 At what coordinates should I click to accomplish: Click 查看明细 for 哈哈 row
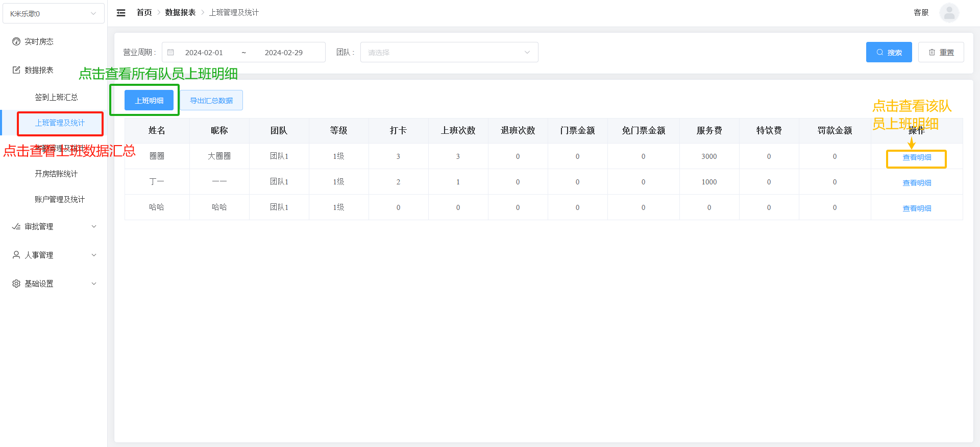(x=917, y=208)
